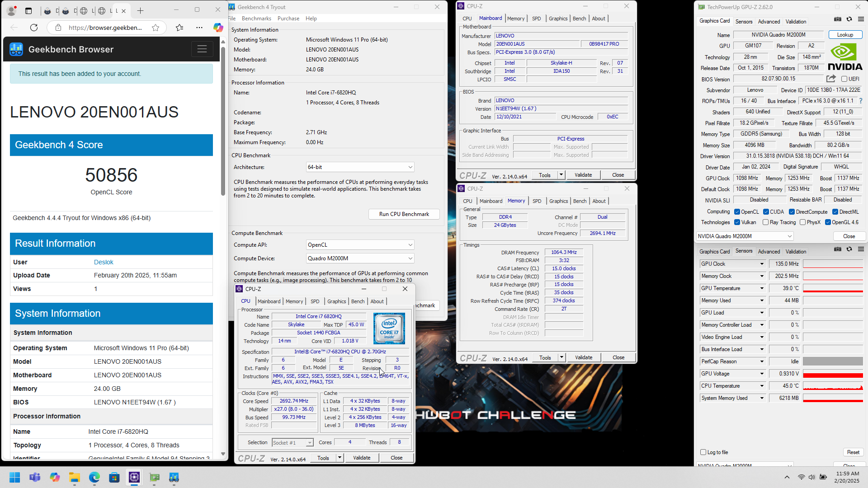Switch to Bench tab in CPU-Z Memory window
This screenshot has height=488, width=868.
pos(580,201)
